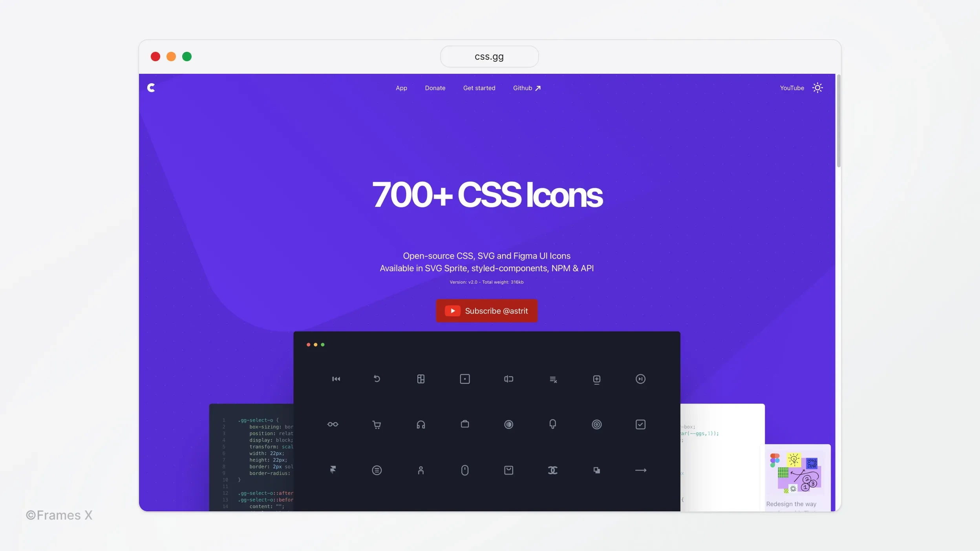Select the Get started tab
The image size is (980, 551).
[x=479, y=88]
